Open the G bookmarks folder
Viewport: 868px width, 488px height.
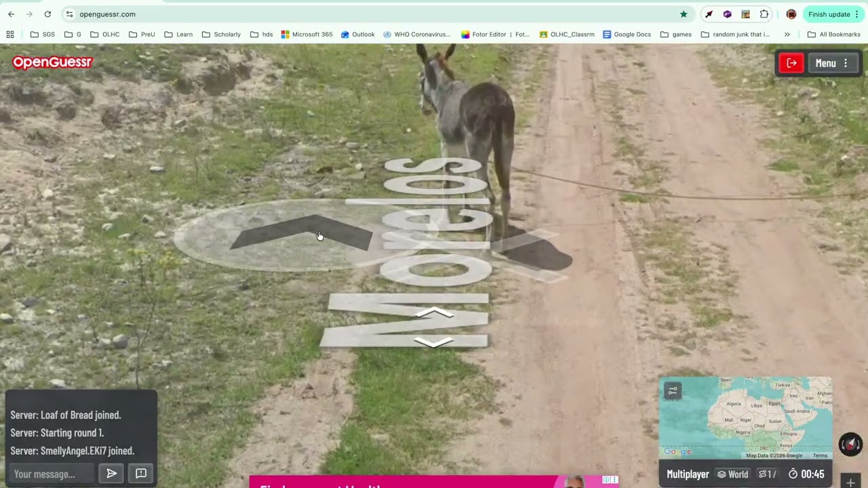(x=73, y=35)
